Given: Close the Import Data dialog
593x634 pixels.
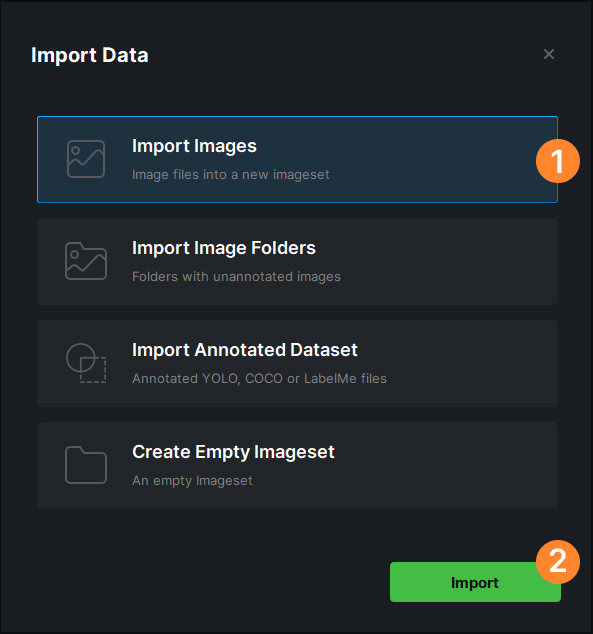Looking at the screenshot, I should 549,54.
